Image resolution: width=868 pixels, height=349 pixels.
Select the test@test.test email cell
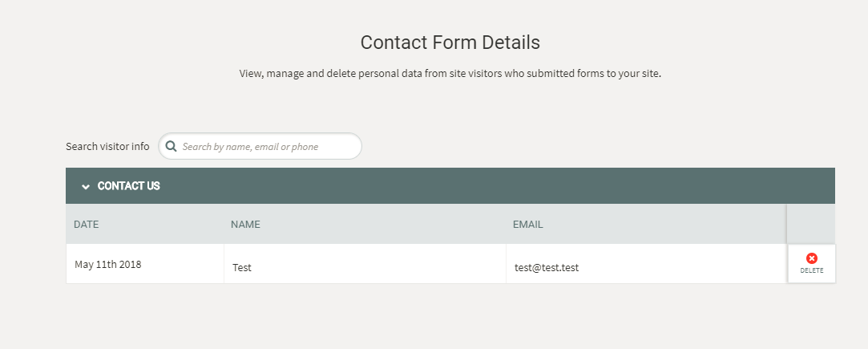(x=647, y=264)
